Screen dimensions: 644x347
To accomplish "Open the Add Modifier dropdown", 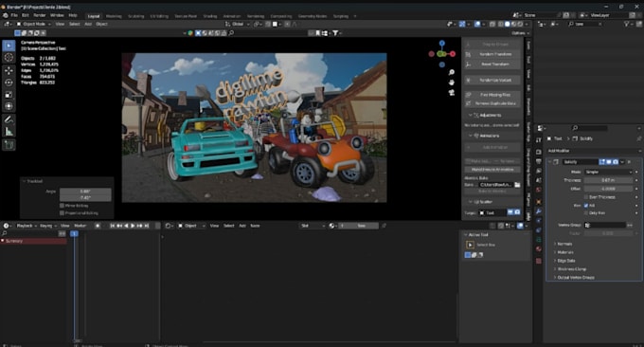I will pyautogui.click(x=594, y=151).
